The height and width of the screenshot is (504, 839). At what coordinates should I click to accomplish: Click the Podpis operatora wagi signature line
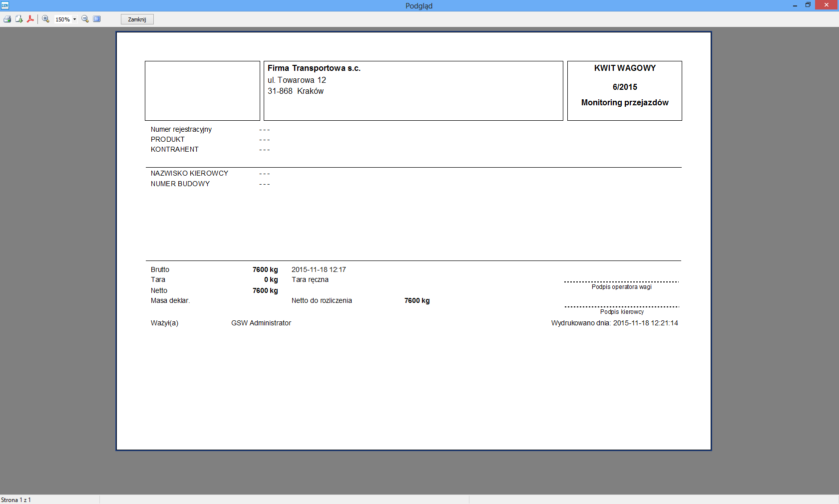621,282
